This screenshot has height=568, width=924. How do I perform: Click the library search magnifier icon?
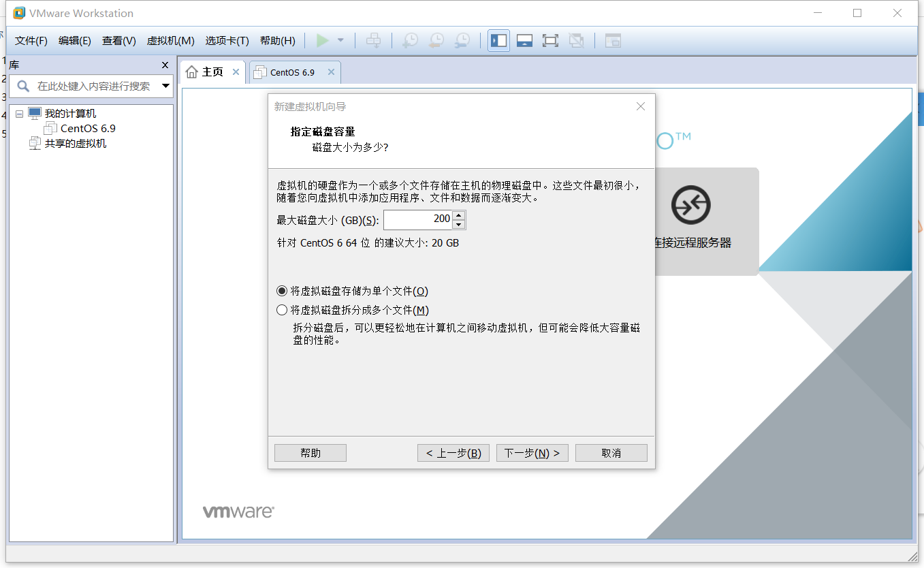(22, 86)
